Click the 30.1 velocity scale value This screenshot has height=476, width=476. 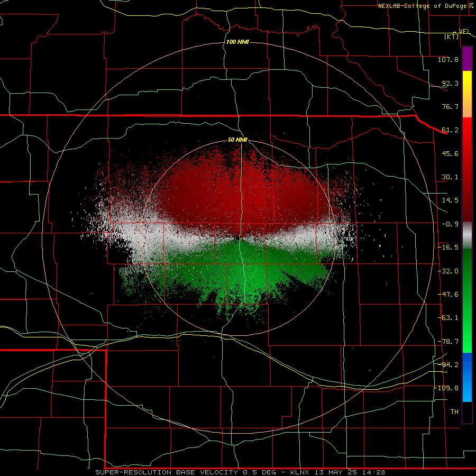coord(450,177)
